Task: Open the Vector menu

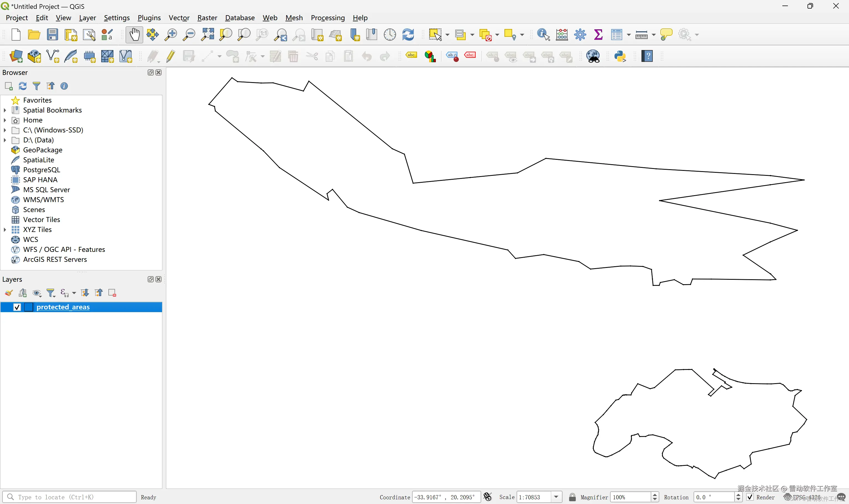Action: pos(179,18)
